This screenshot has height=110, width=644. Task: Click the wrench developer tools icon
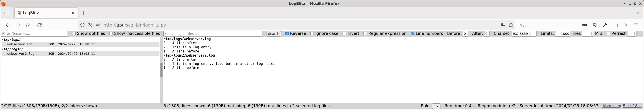[x=605, y=25]
